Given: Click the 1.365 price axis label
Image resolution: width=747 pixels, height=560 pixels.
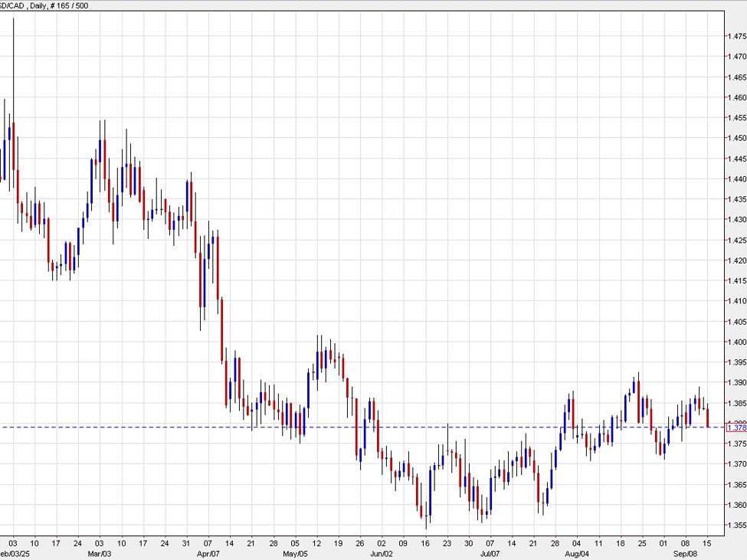Looking at the screenshot, I should tap(735, 485).
